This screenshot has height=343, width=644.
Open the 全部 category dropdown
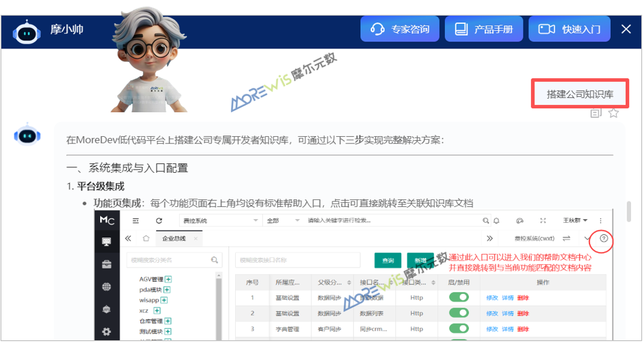click(x=283, y=220)
